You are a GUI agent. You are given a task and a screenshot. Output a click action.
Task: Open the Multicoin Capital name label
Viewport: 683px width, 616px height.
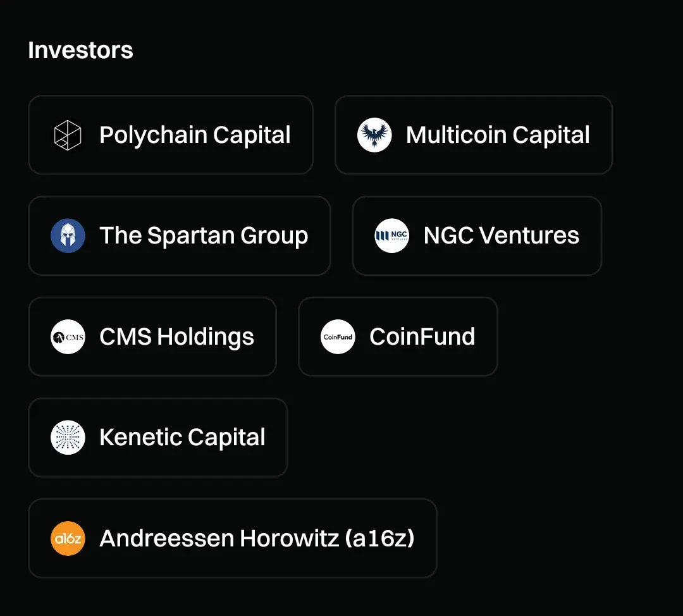tap(498, 135)
